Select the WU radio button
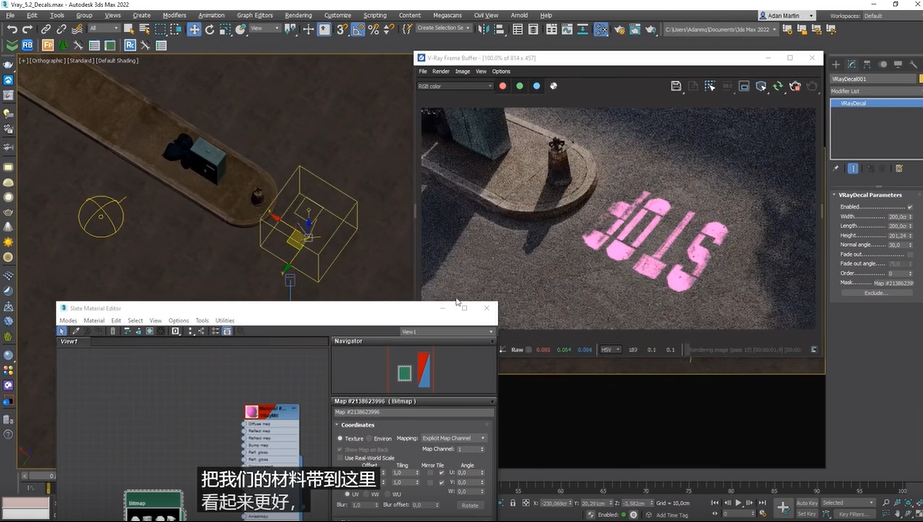Image resolution: width=923 pixels, height=522 pixels. pyautogui.click(x=387, y=494)
